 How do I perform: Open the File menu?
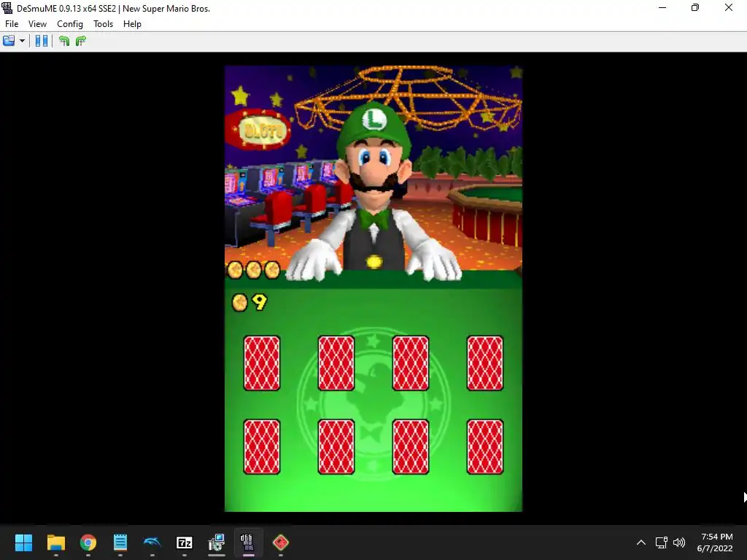(x=12, y=24)
